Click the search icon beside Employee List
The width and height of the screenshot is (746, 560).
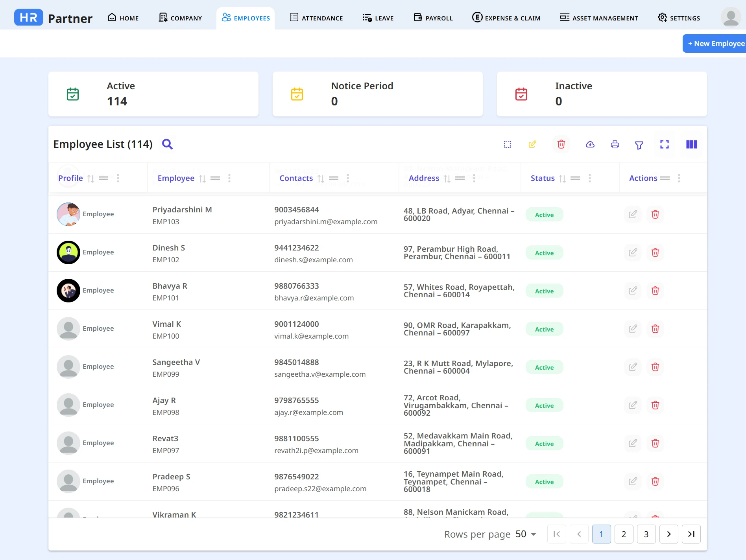(x=167, y=144)
